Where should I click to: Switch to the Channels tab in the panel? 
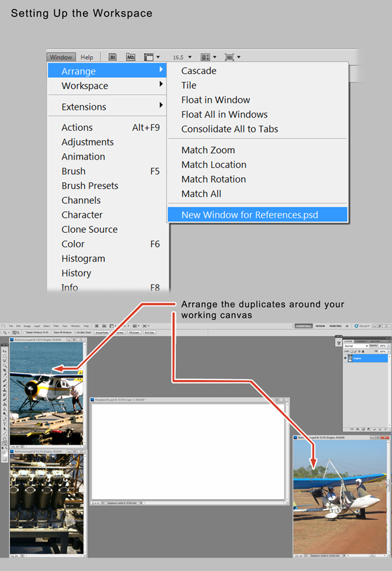pyautogui.click(x=361, y=341)
